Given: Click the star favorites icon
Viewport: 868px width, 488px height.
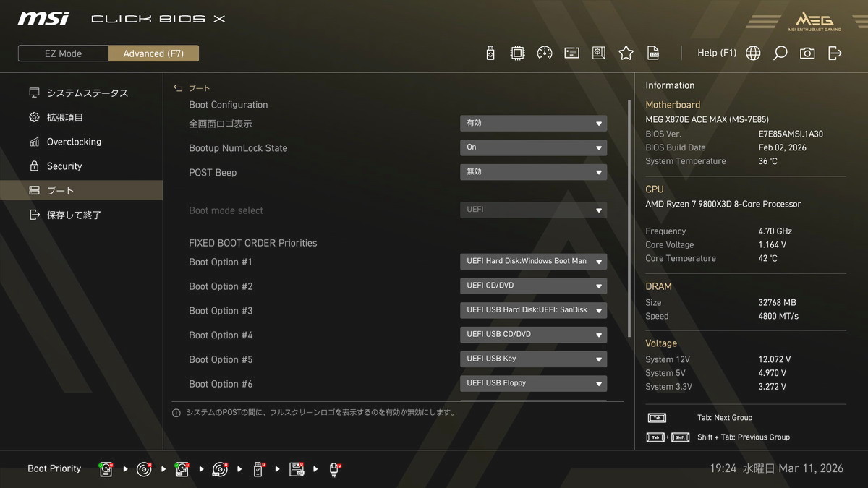Looking at the screenshot, I should [626, 53].
